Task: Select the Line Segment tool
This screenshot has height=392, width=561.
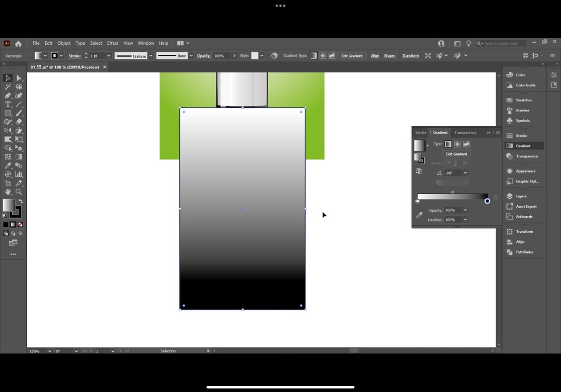Action: [x=19, y=104]
